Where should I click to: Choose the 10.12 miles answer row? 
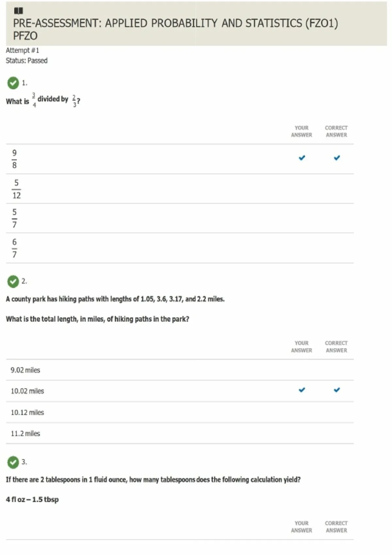(27, 412)
